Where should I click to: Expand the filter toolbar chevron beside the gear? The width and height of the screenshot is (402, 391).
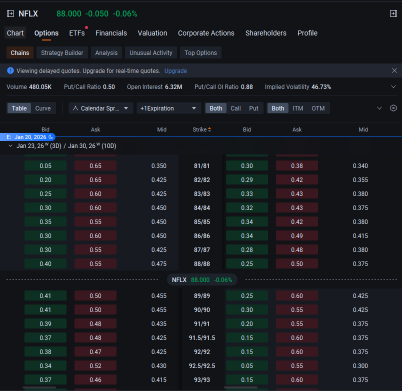(379, 108)
